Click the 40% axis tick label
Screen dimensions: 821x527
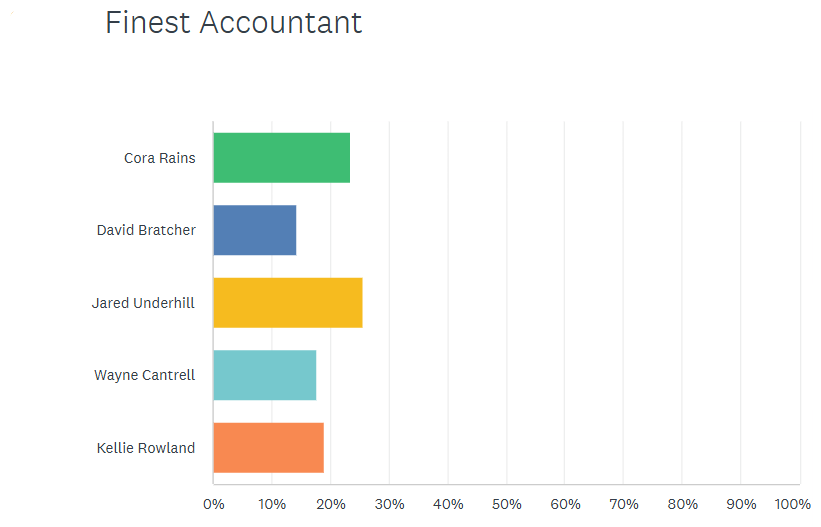pyautogui.click(x=448, y=504)
